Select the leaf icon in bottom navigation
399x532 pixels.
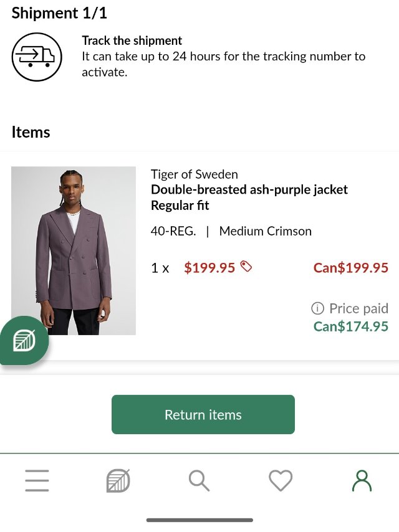(x=118, y=481)
